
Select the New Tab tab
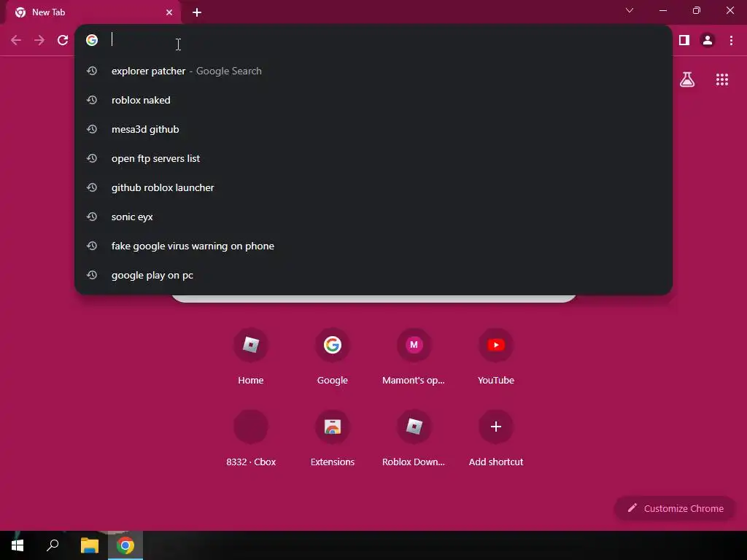93,12
